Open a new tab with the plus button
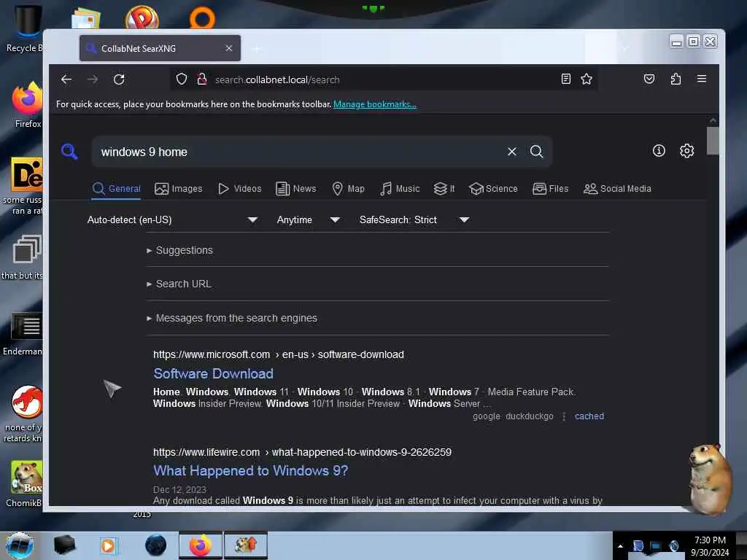 257,49
